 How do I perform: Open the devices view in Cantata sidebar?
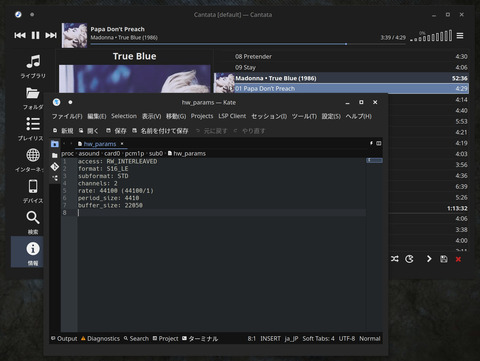[33, 192]
